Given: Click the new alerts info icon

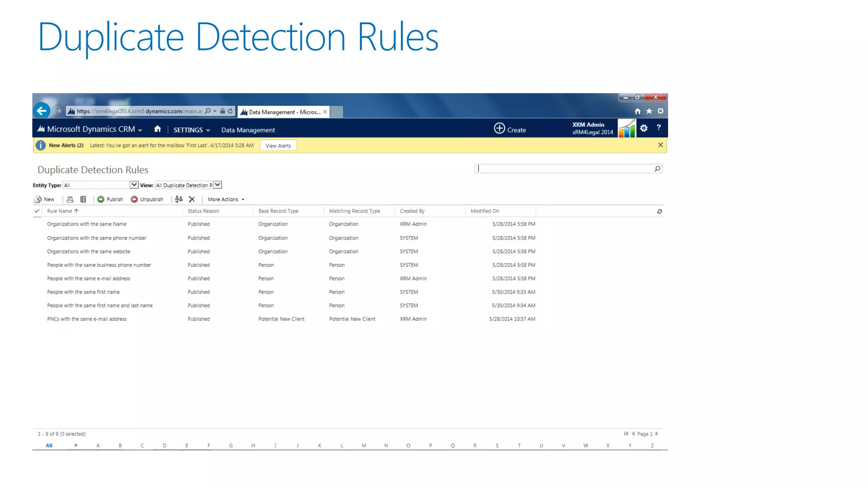Looking at the screenshot, I should point(40,145).
